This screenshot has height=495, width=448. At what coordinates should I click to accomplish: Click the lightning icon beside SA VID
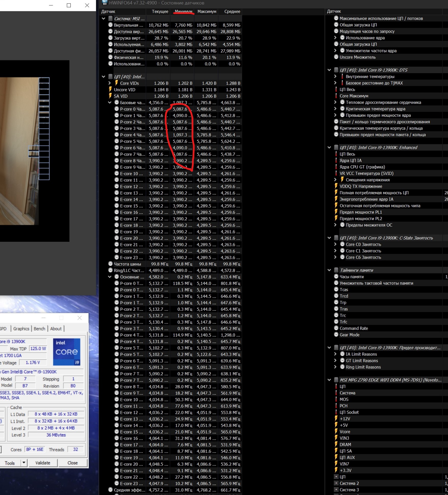[110, 96]
